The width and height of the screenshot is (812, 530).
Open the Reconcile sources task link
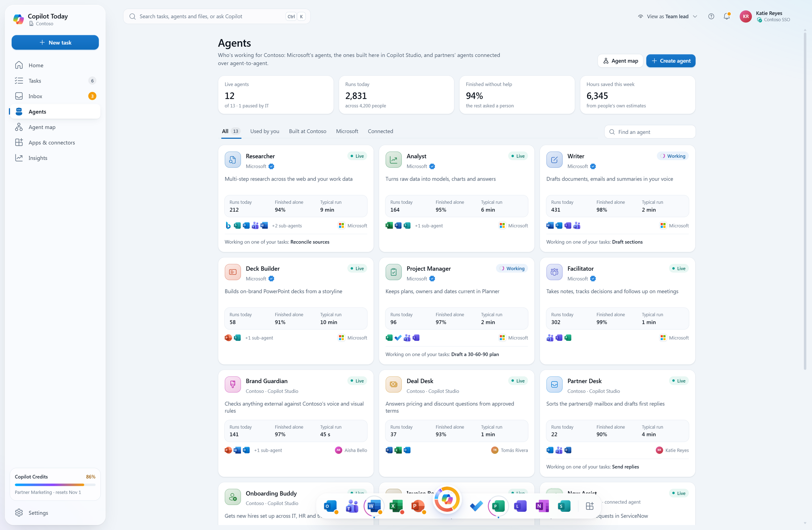(310, 242)
